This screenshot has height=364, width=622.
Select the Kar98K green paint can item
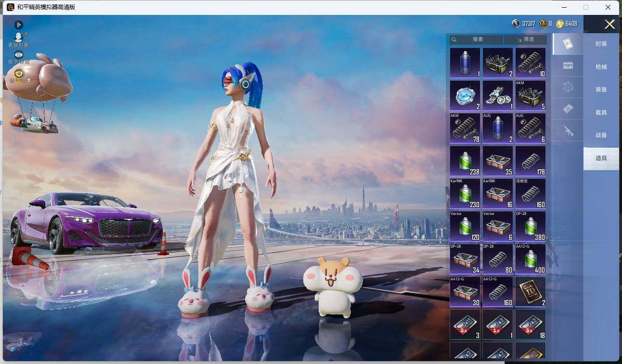pos(465,193)
